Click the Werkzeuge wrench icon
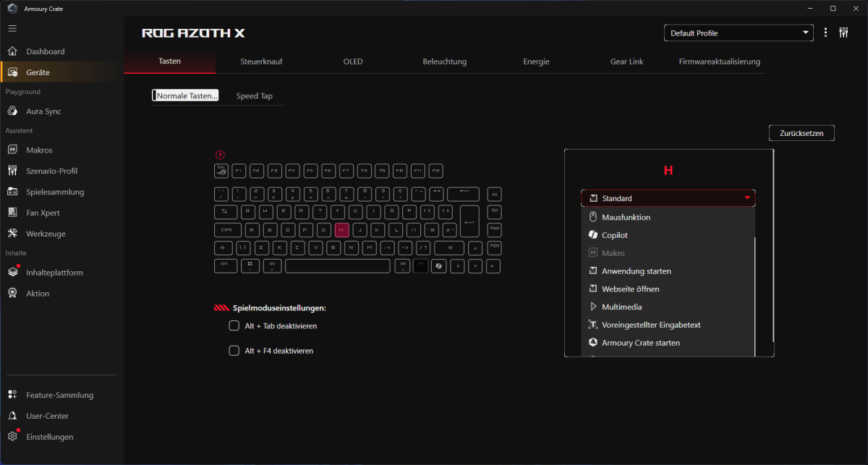 tap(12, 234)
